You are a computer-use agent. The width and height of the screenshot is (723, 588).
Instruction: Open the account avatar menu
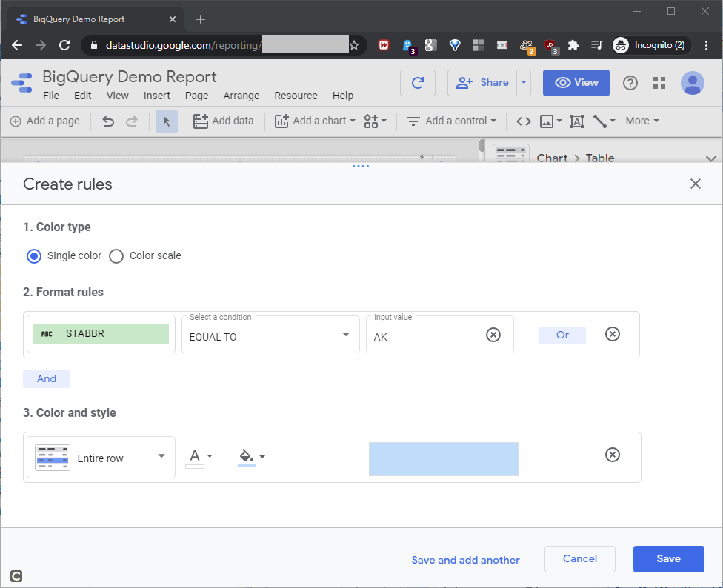pyautogui.click(x=692, y=83)
